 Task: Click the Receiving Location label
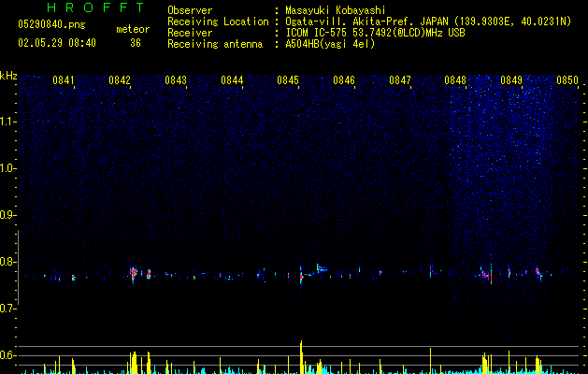tap(218, 22)
